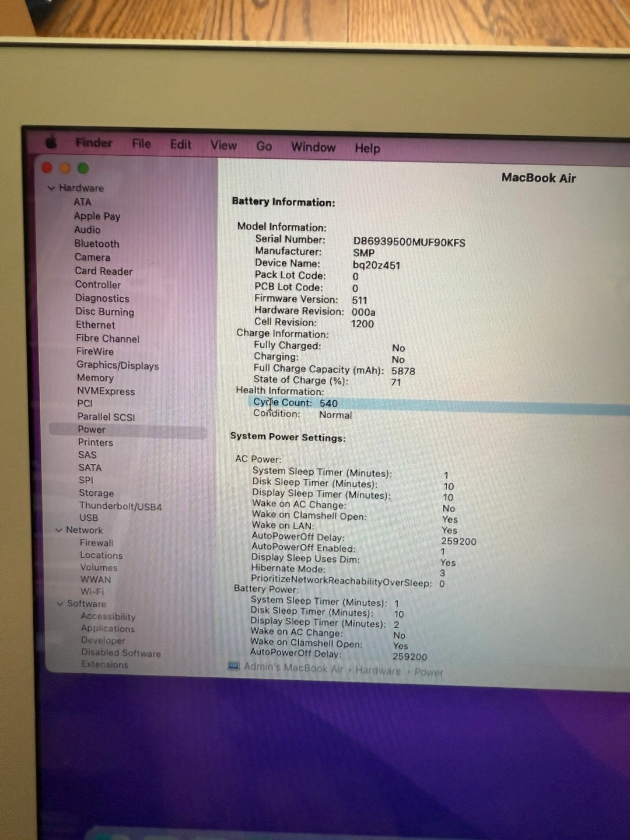Select PCI in the sidebar
The image size is (630, 840).
click(85, 403)
